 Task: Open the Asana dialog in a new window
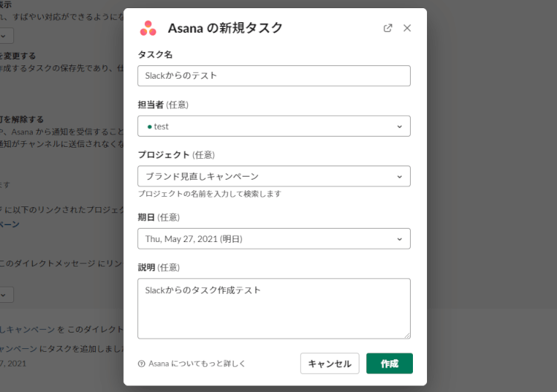[x=388, y=28]
